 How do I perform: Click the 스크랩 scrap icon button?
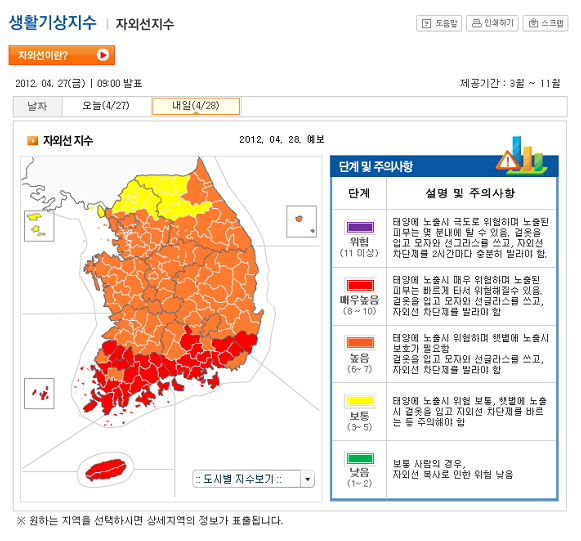(545, 23)
